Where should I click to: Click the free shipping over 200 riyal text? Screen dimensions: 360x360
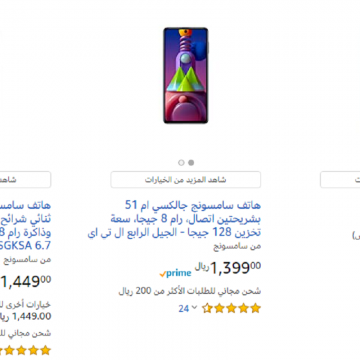click(x=190, y=291)
